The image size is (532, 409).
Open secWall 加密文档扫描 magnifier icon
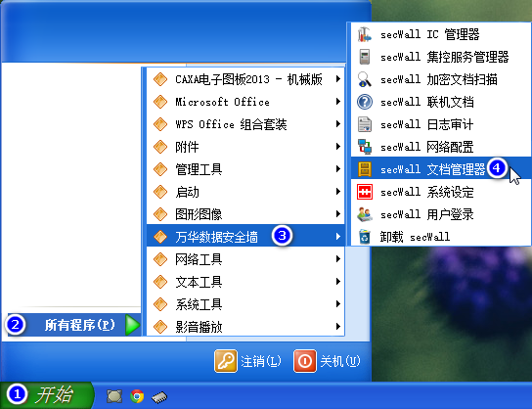click(365, 79)
